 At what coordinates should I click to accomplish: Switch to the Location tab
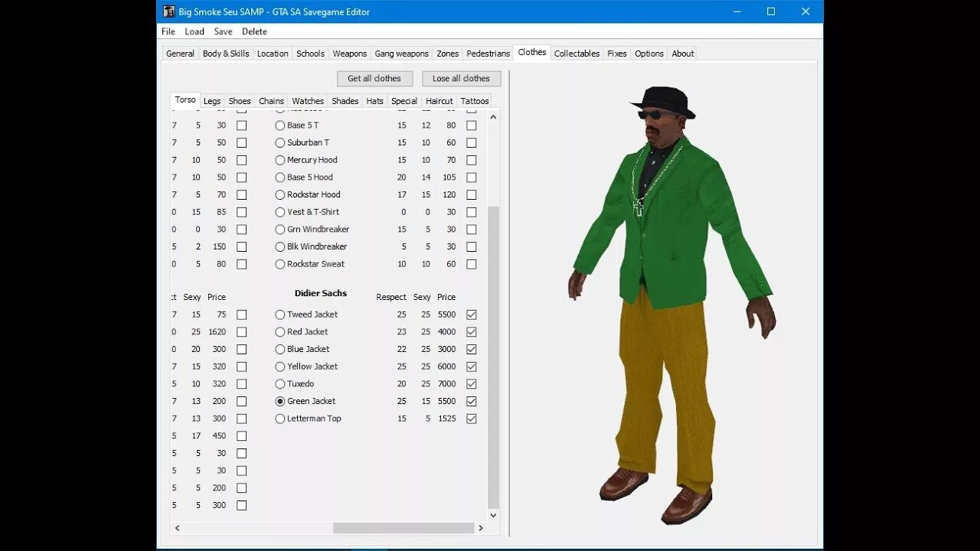[273, 54]
